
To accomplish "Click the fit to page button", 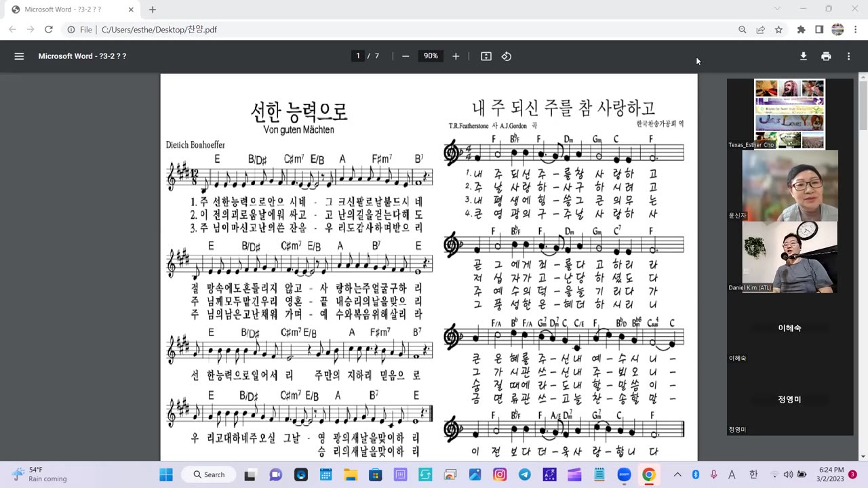I will coord(486,56).
